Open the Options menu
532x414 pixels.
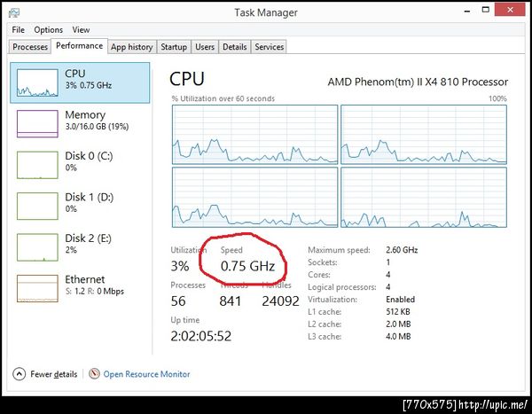point(49,29)
